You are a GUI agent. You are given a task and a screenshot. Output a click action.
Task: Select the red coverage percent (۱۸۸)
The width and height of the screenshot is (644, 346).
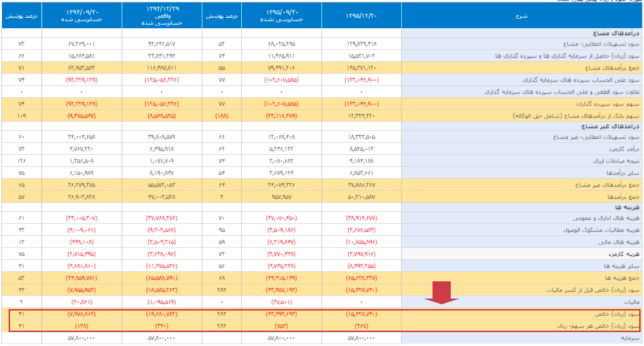click(222, 115)
